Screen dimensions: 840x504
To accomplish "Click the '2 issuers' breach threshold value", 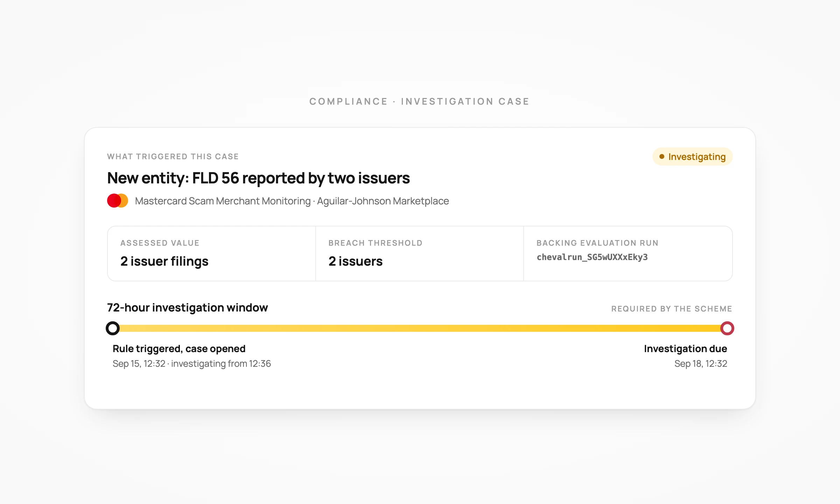I will [x=355, y=261].
